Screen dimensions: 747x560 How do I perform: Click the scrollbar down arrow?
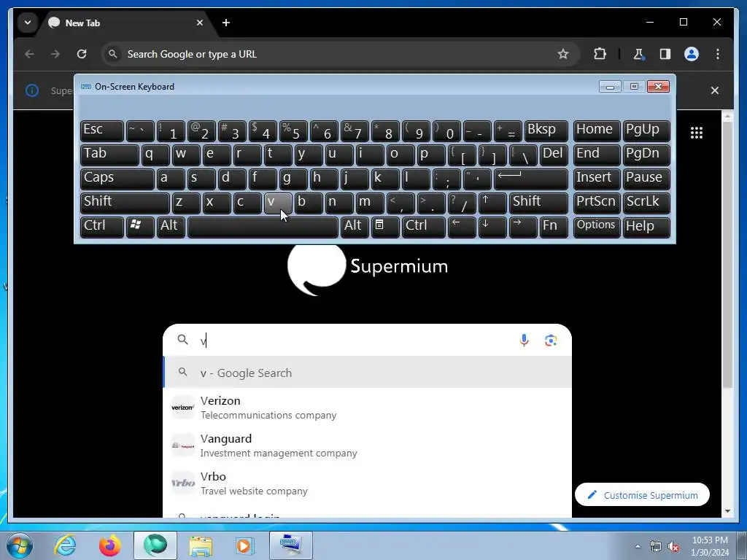[727, 511]
